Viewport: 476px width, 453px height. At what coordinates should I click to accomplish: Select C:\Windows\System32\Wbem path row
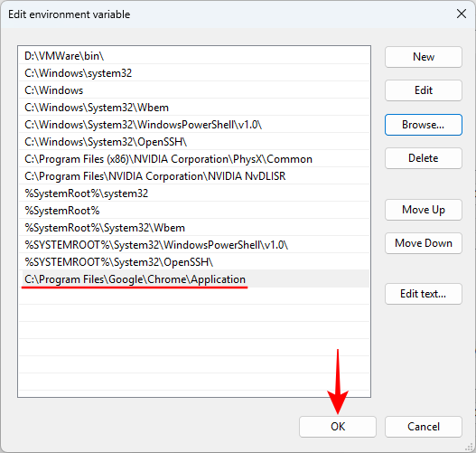point(194,108)
